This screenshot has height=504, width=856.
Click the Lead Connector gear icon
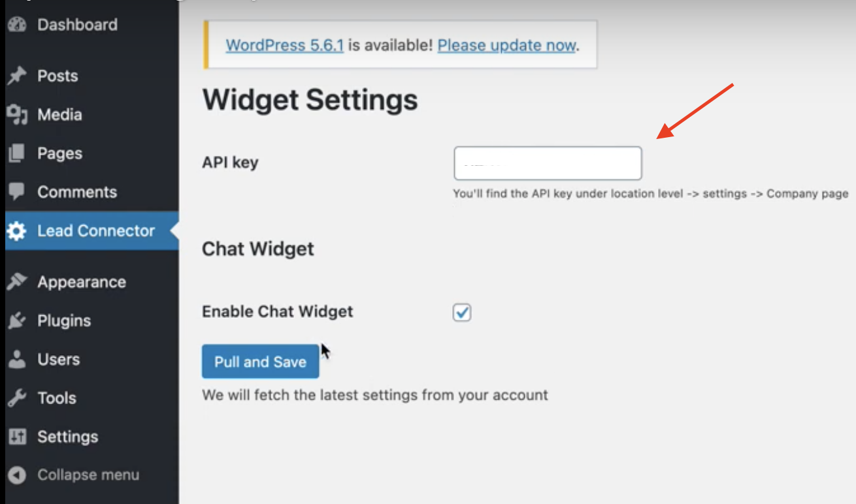point(17,230)
